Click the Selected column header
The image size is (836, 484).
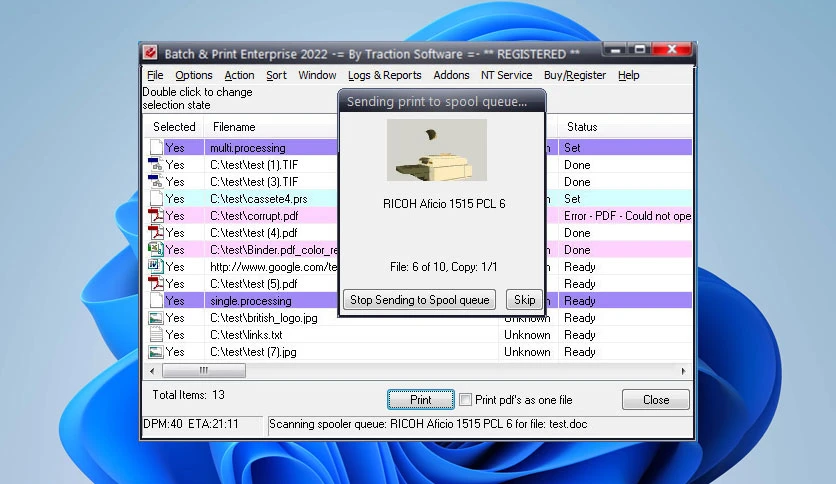(x=174, y=127)
